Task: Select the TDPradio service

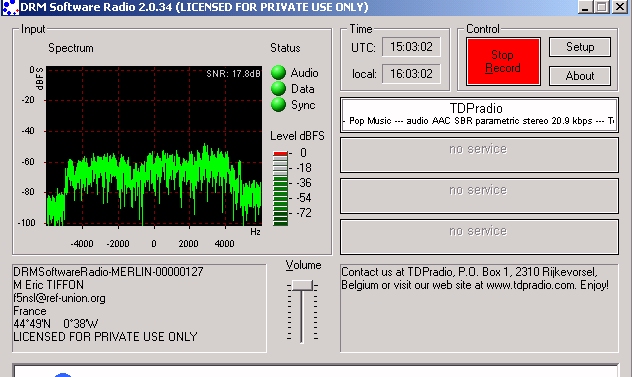Action: [x=479, y=115]
